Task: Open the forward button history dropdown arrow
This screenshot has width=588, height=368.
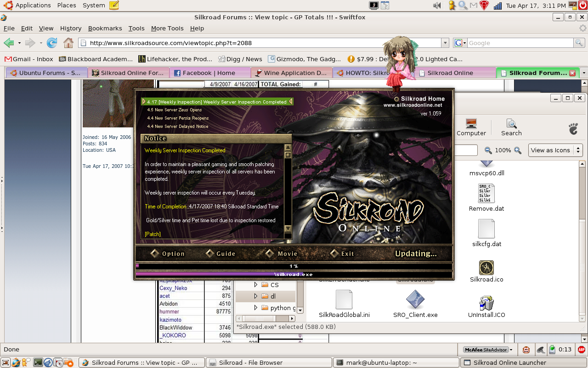Action: (41, 43)
